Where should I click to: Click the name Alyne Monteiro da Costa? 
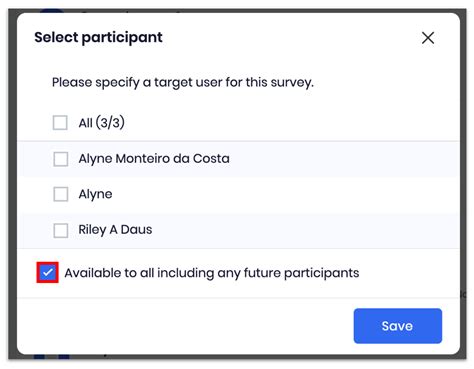pyautogui.click(x=154, y=159)
